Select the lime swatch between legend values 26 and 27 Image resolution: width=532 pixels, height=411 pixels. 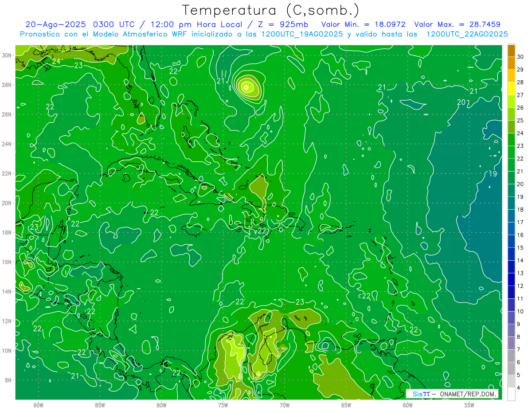point(511,101)
